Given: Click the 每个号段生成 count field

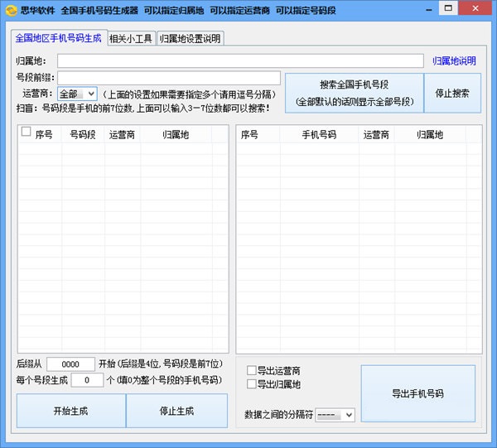Looking at the screenshot, I should 87,380.
